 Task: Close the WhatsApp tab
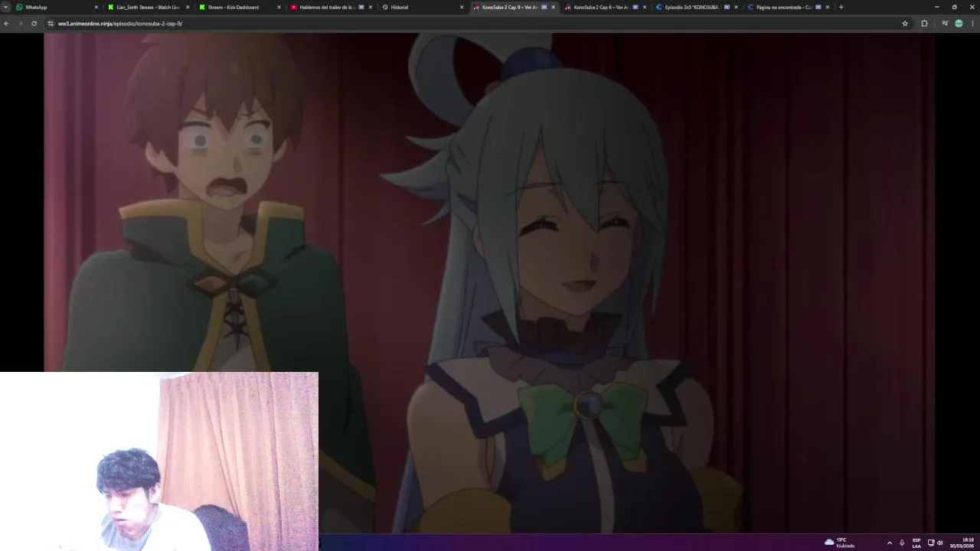point(96,7)
